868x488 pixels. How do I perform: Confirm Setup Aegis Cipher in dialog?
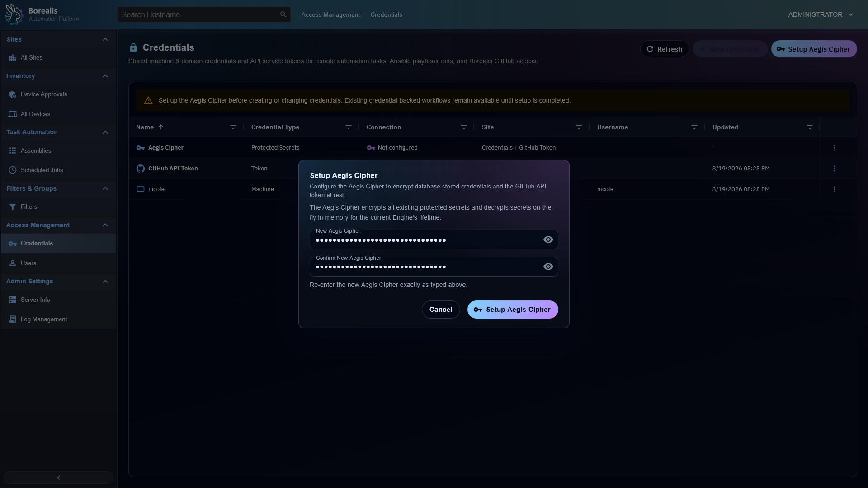513,310
